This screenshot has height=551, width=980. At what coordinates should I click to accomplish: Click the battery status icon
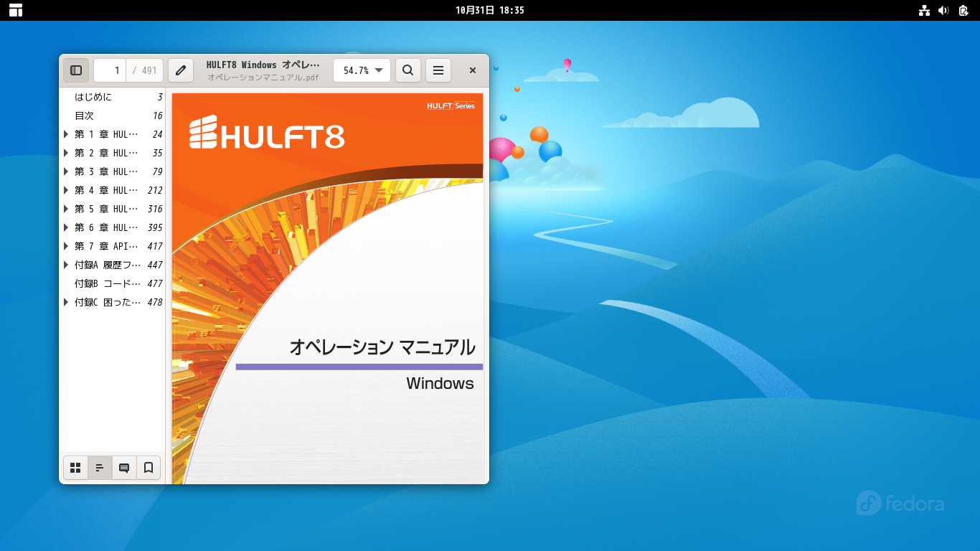click(x=963, y=10)
